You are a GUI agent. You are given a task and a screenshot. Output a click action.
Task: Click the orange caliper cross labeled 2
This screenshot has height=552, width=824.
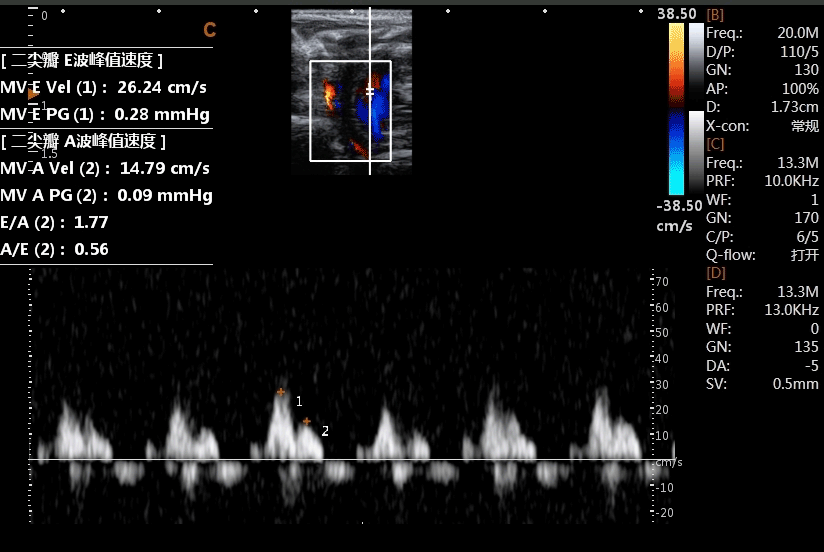[x=307, y=422]
